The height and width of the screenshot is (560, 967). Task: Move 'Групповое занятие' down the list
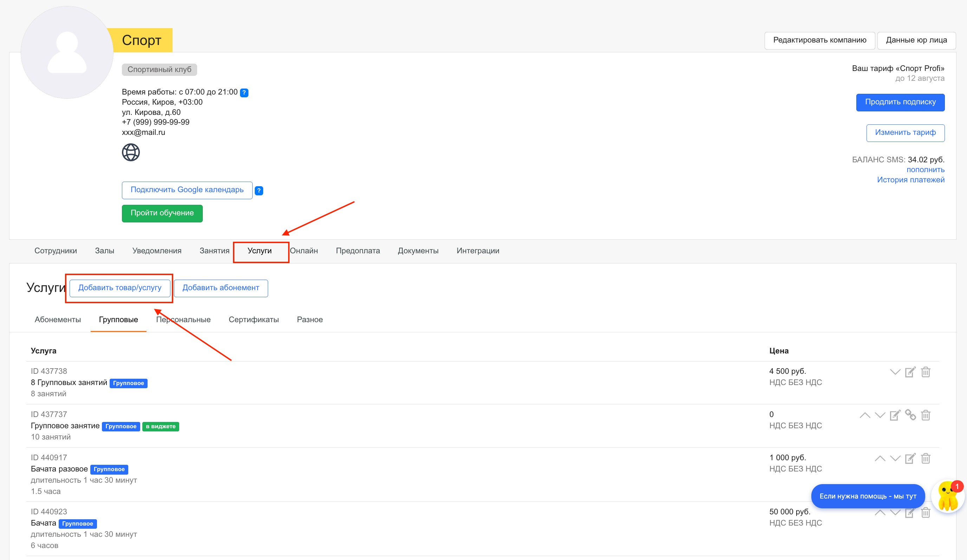click(880, 415)
